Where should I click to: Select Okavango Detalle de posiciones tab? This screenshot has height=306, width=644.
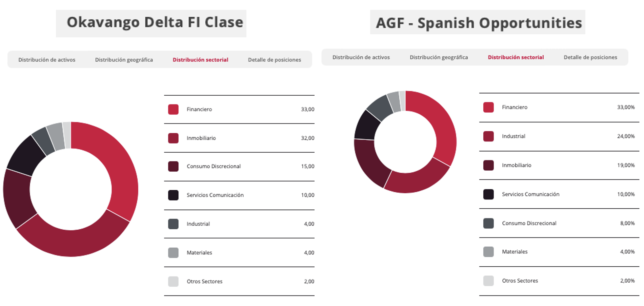[x=274, y=60]
